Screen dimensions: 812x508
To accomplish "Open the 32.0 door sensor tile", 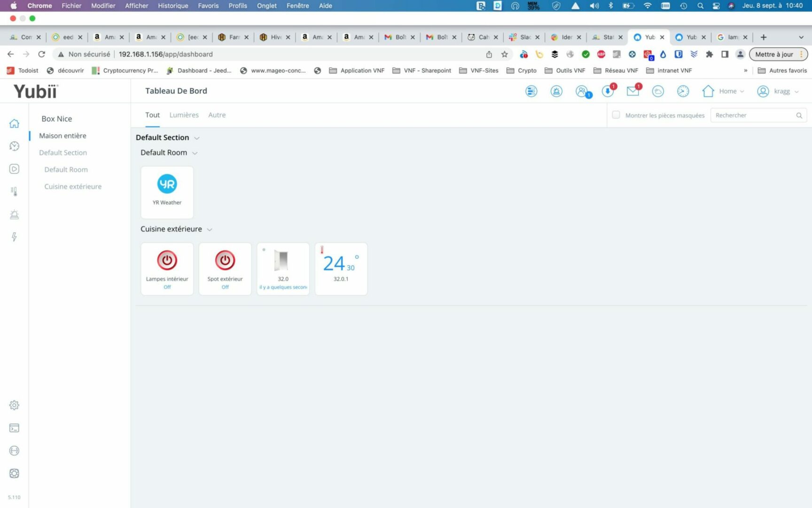I will coord(283,269).
